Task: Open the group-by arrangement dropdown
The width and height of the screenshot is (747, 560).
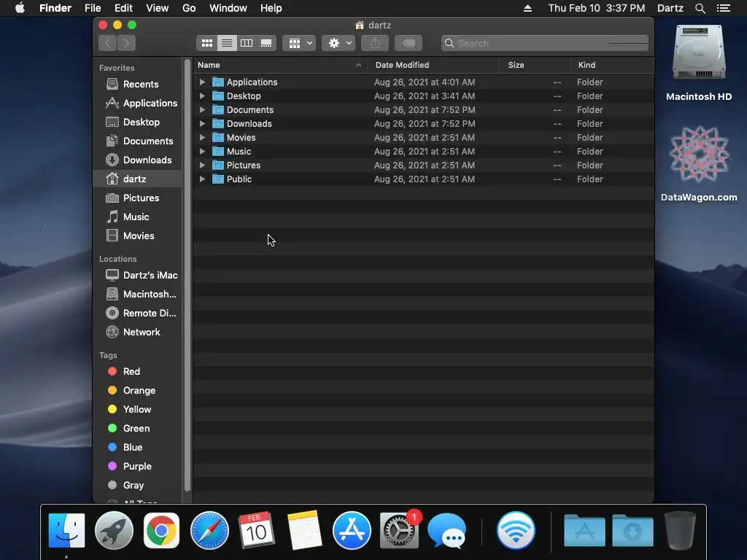Action: click(300, 43)
